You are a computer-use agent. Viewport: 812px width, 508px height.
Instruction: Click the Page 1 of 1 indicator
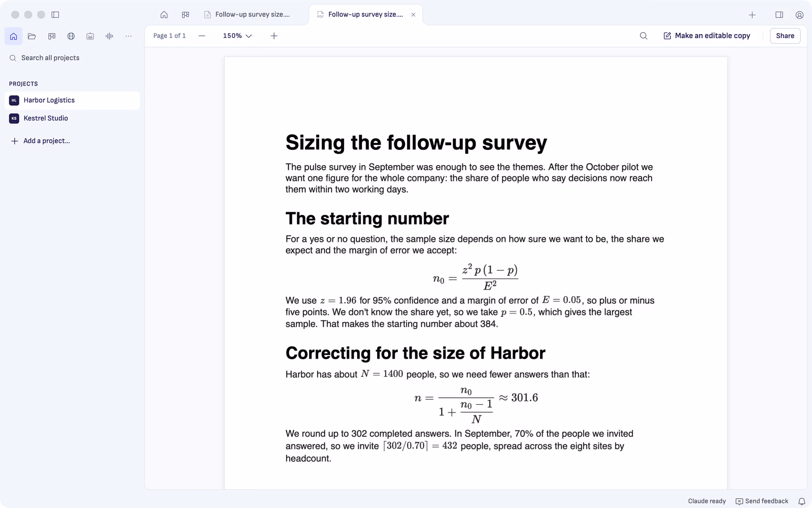170,36
